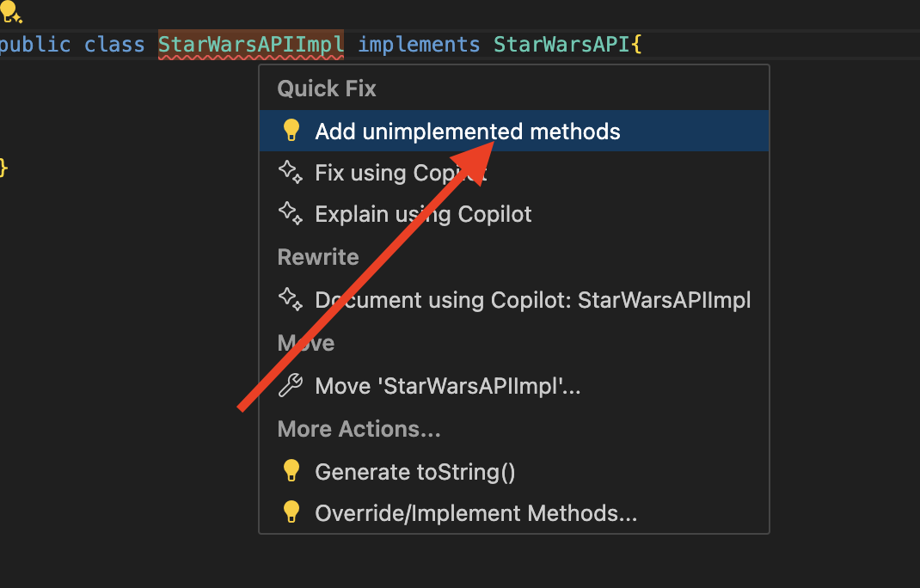Open Override/Implement Methods... action

tap(514, 513)
